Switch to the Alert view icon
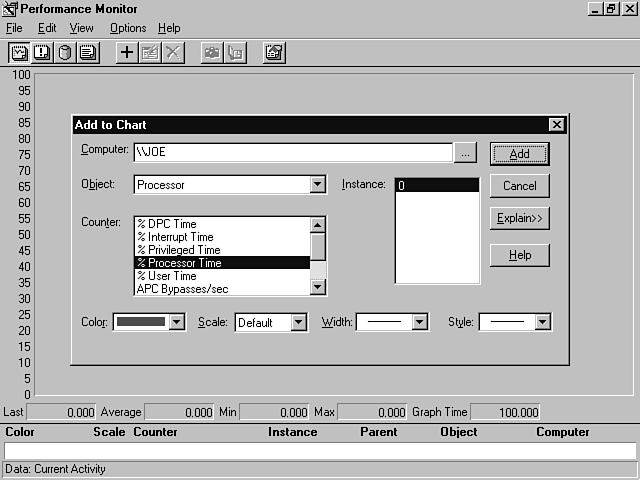This screenshot has width=640, height=480. tap(42, 53)
